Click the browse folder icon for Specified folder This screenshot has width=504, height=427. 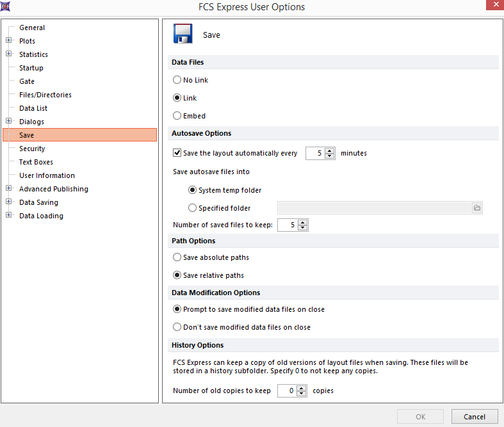click(476, 208)
